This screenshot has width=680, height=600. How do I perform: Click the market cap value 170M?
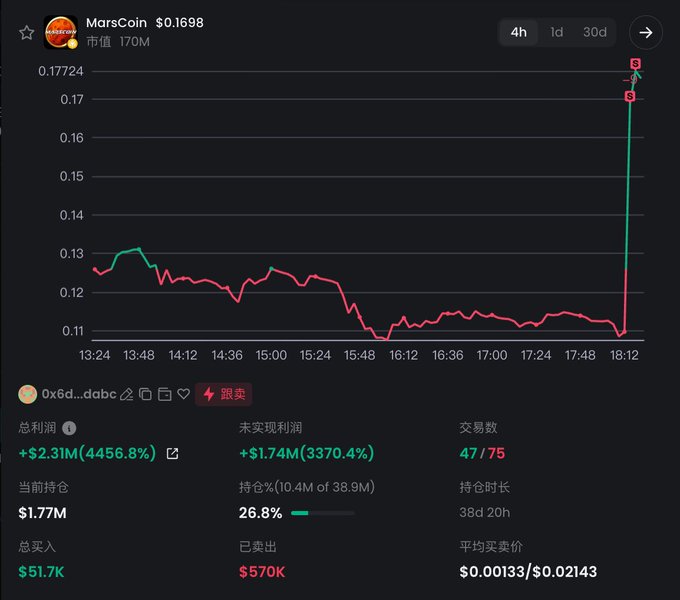pyautogui.click(x=134, y=42)
